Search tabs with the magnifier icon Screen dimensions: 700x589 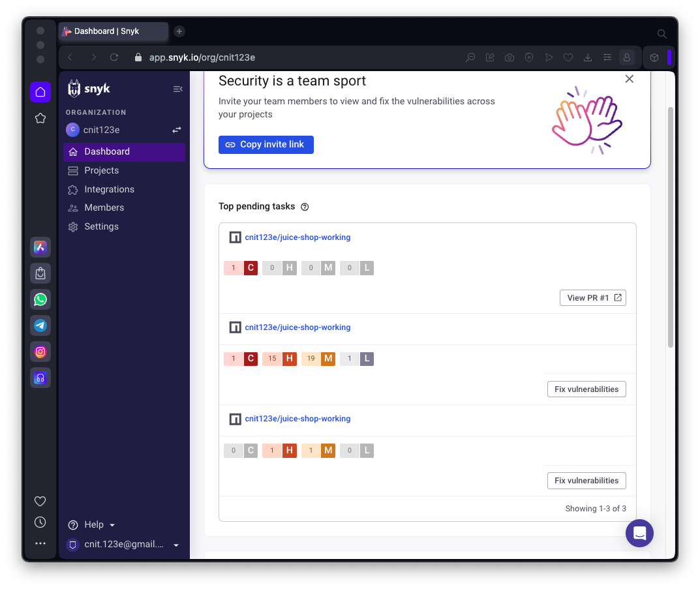[662, 33]
